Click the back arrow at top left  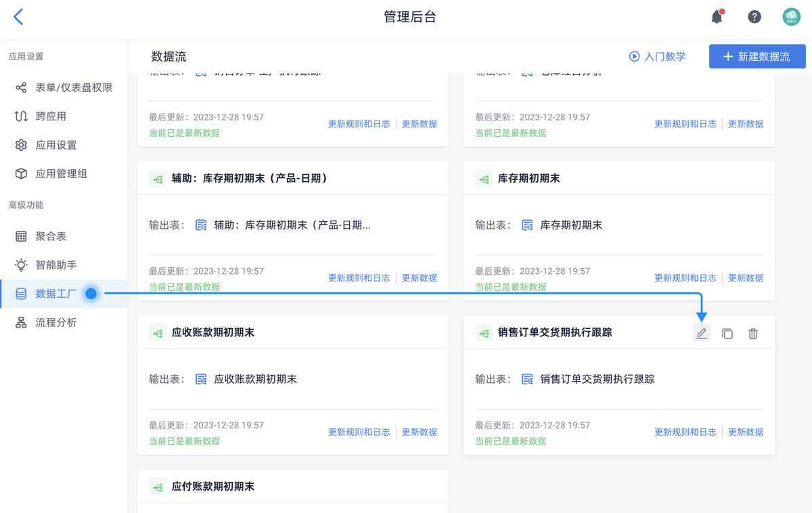(x=18, y=16)
